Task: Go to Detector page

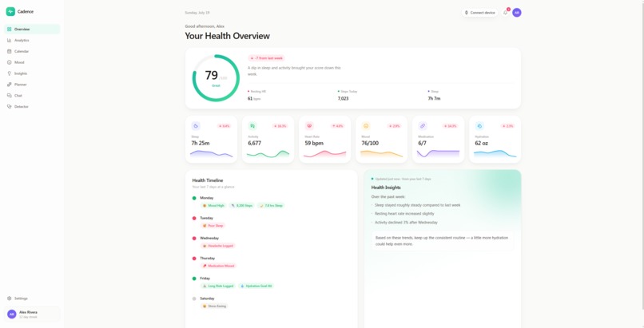Action: pyautogui.click(x=32, y=107)
